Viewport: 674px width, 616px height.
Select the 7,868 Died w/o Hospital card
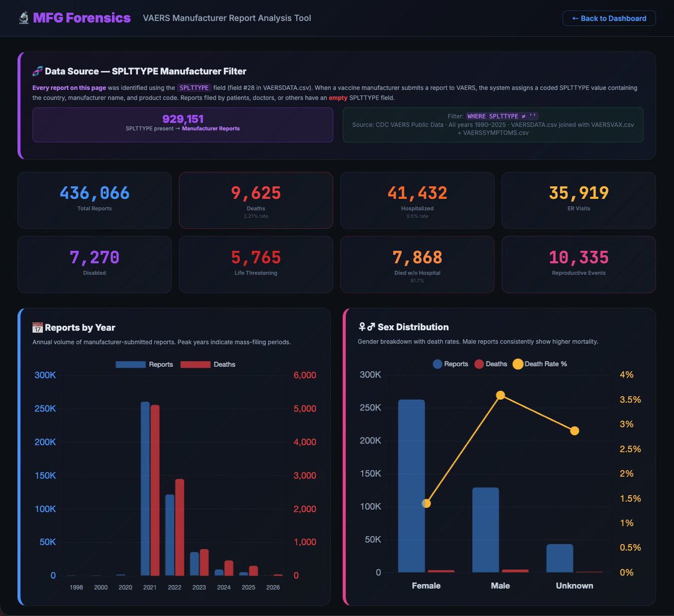pos(417,264)
